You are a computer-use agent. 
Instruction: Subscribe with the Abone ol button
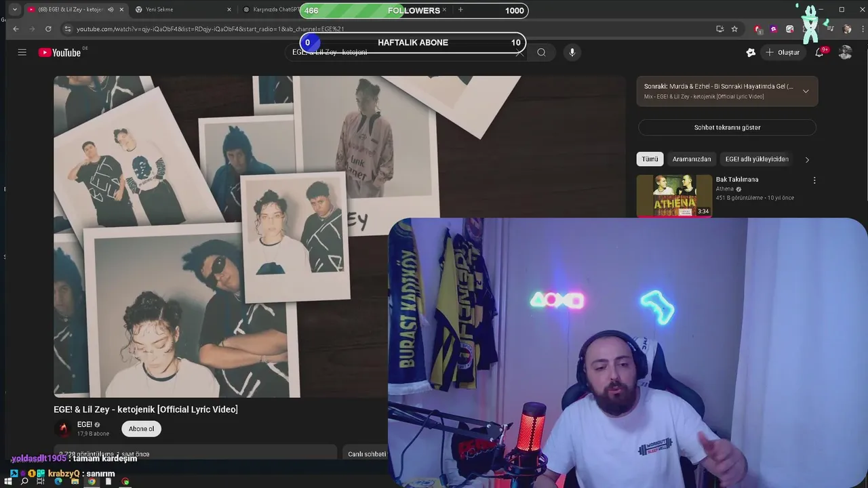(142, 428)
